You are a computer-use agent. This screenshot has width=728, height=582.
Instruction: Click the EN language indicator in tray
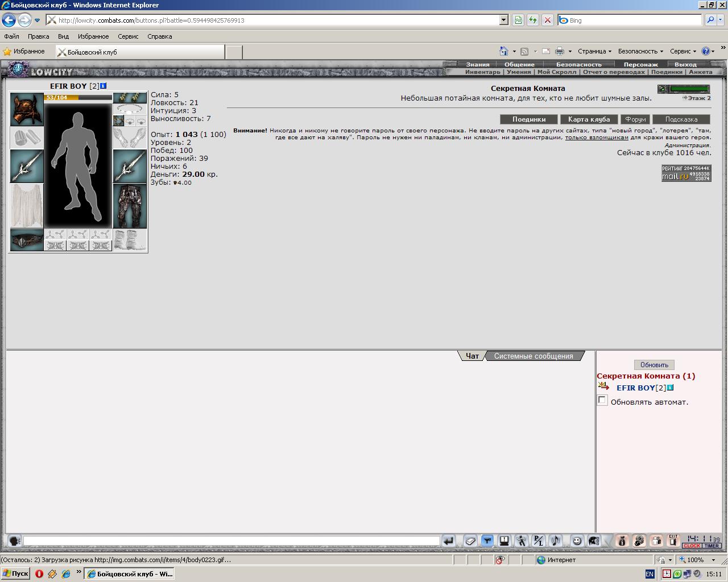[650, 574]
